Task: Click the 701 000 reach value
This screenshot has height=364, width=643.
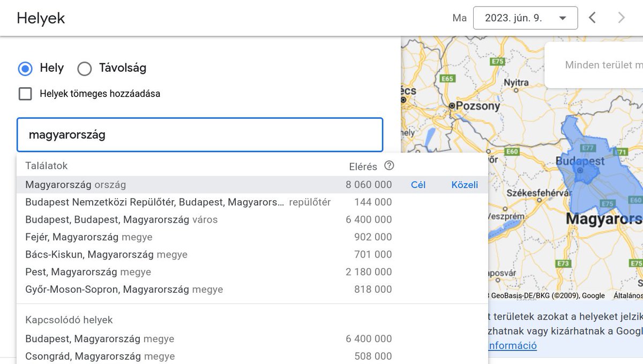Action: [373, 254]
